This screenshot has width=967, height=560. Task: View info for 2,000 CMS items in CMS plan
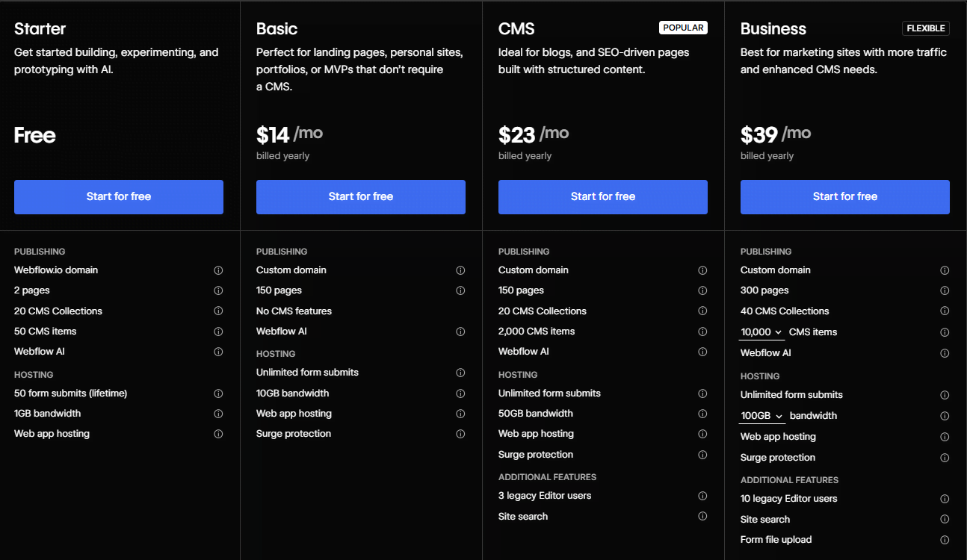702,331
